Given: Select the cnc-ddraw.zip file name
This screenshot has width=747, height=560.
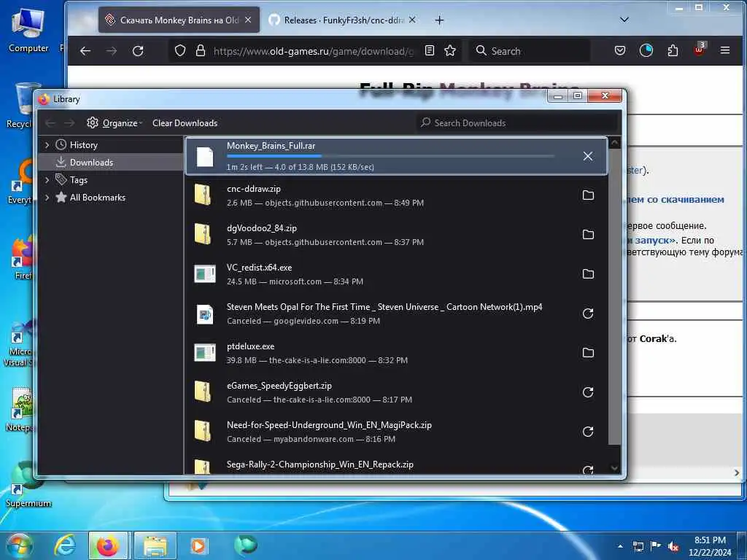Looking at the screenshot, I should [x=253, y=189].
